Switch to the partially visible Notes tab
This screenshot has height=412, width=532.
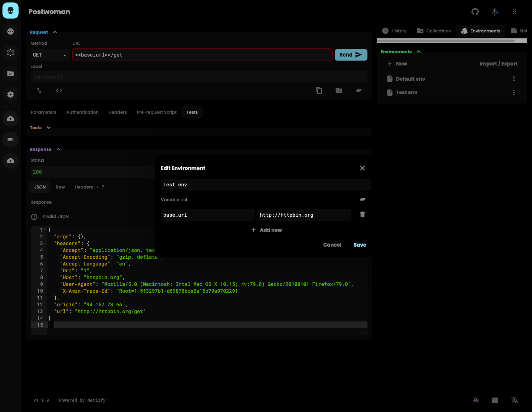[519, 31]
